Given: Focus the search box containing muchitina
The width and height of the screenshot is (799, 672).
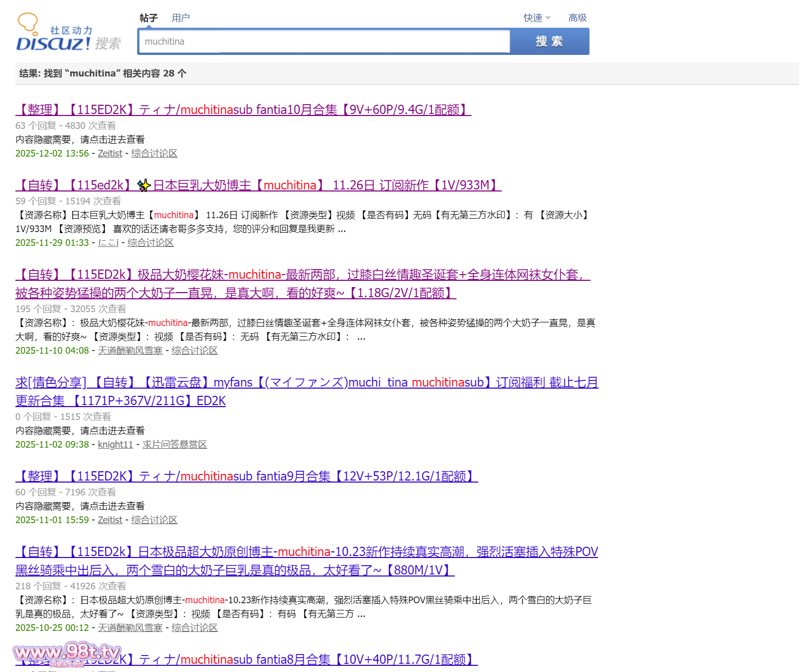Looking at the screenshot, I should coord(324,42).
